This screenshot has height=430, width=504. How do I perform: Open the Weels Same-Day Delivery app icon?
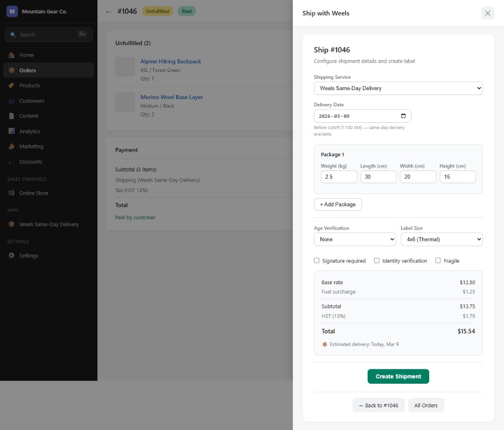pyautogui.click(x=12, y=224)
